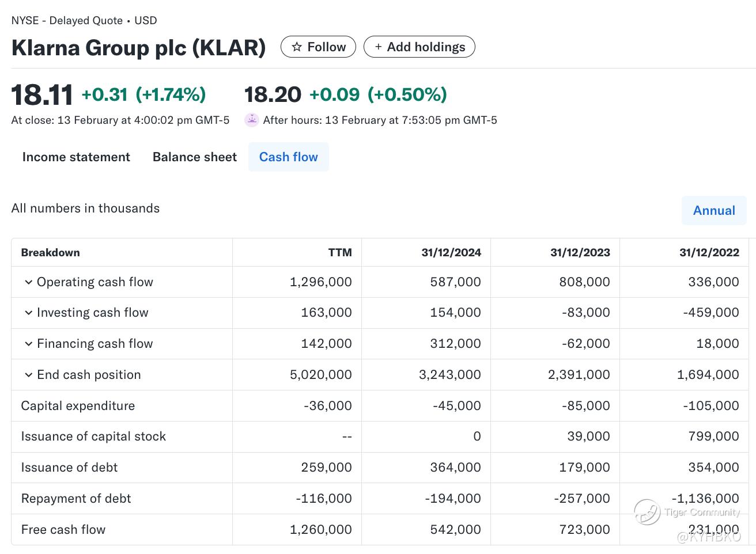This screenshot has height=554, width=756.
Task: Click the 2022 capital stock issuance 799,000
Action: pos(714,437)
